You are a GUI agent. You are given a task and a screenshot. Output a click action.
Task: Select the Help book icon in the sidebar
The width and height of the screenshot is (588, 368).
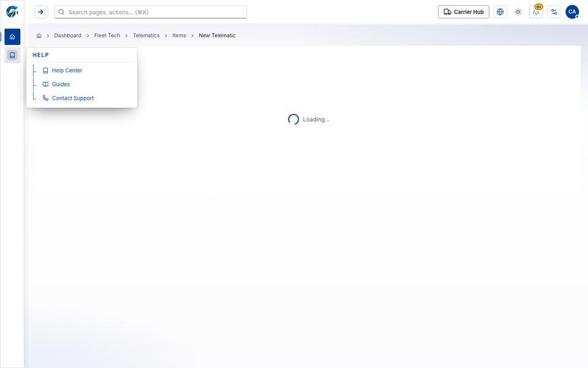tap(12, 55)
